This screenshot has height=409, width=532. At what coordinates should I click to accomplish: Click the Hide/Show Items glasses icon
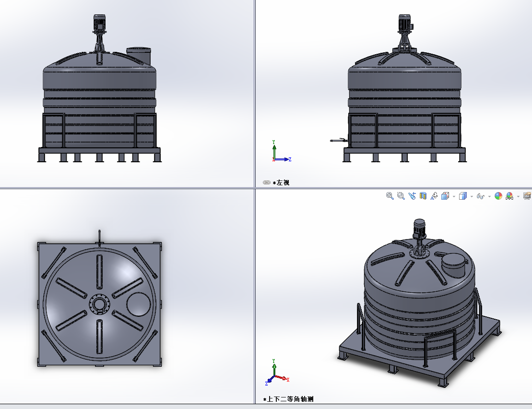pos(481,196)
